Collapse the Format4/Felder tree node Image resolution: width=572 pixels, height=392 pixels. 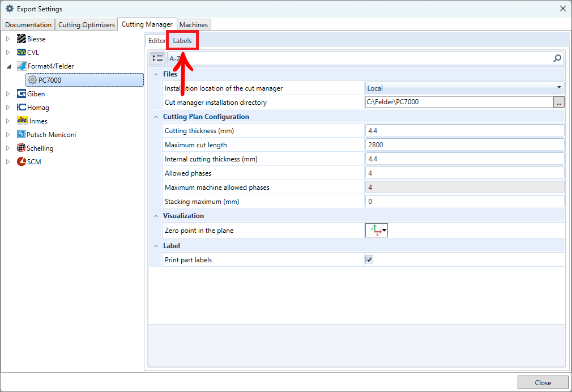click(8, 66)
